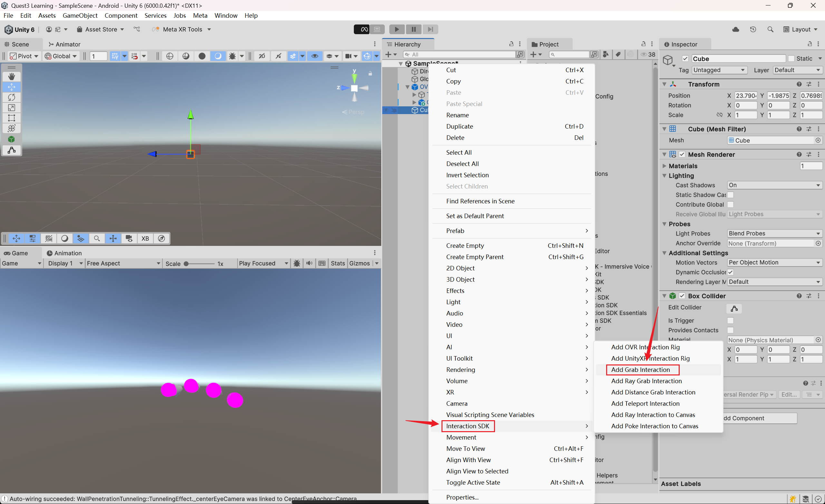Click Meta XR Tools button
This screenshot has width=825, height=504.
coord(182,29)
